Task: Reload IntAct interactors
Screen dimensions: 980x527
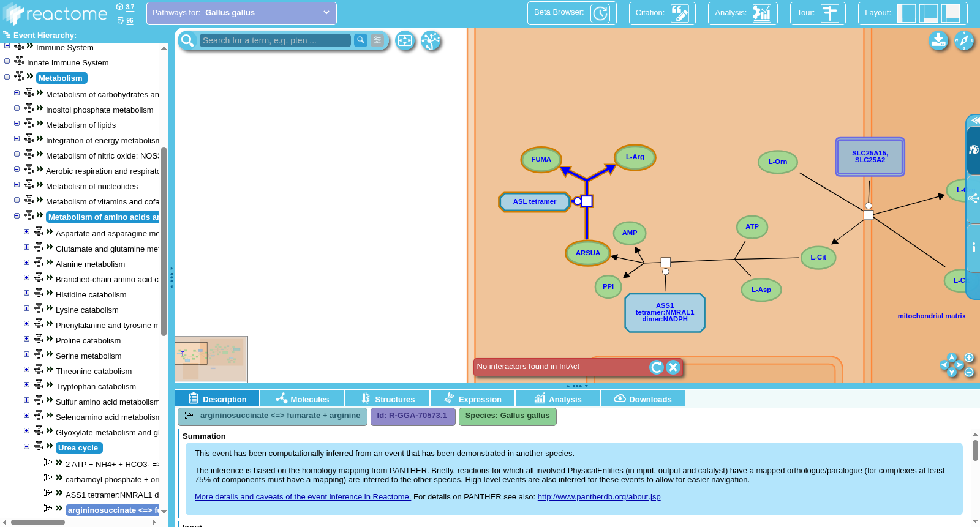Action: (657, 367)
